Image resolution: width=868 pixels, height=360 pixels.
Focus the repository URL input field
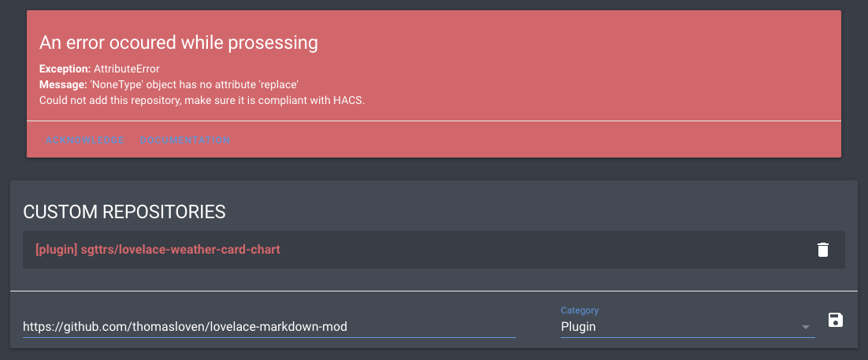(x=269, y=327)
